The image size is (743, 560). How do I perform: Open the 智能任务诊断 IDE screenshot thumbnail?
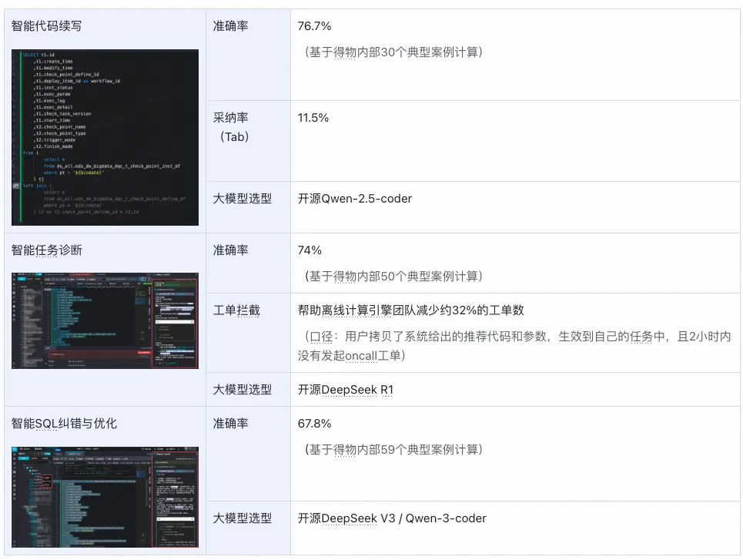105,320
